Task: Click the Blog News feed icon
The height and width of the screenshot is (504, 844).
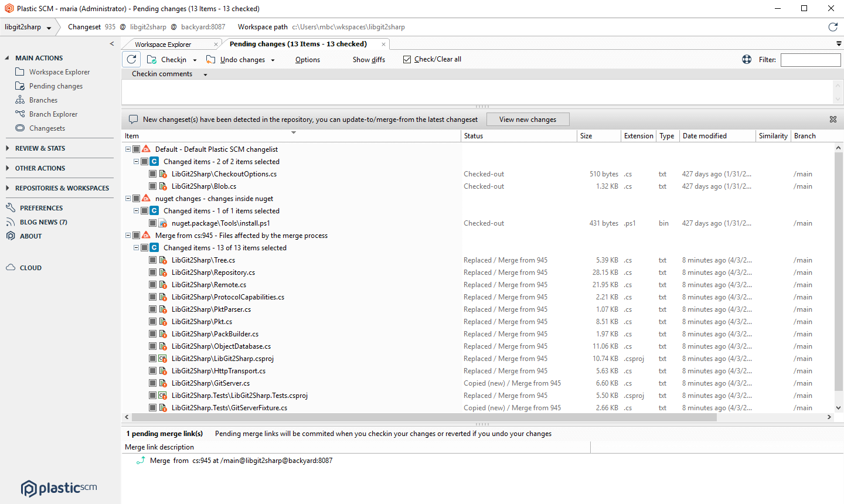Action: click(x=11, y=222)
